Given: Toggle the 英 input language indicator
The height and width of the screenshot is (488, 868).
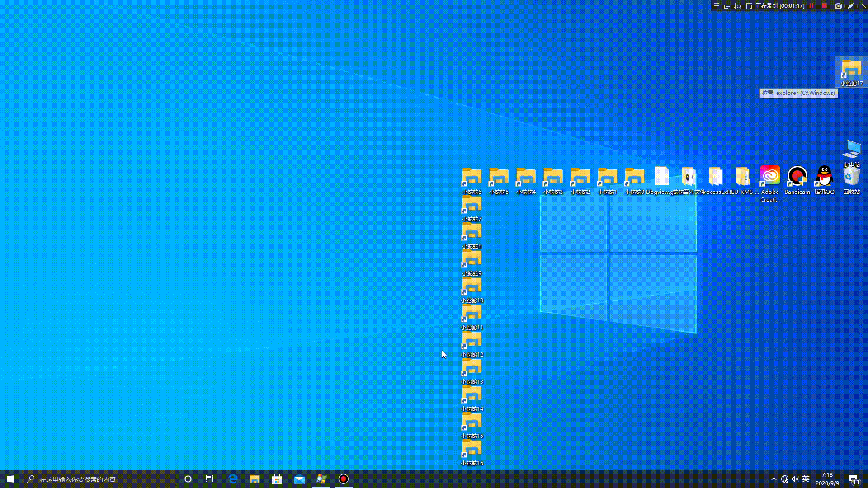Looking at the screenshot, I should pos(806,479).
